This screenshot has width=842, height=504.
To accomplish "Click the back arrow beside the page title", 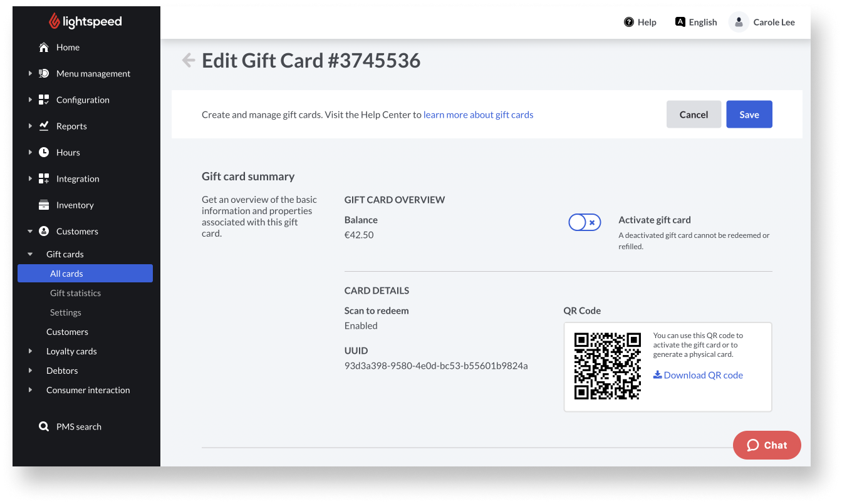I will (x=188, y=60).
